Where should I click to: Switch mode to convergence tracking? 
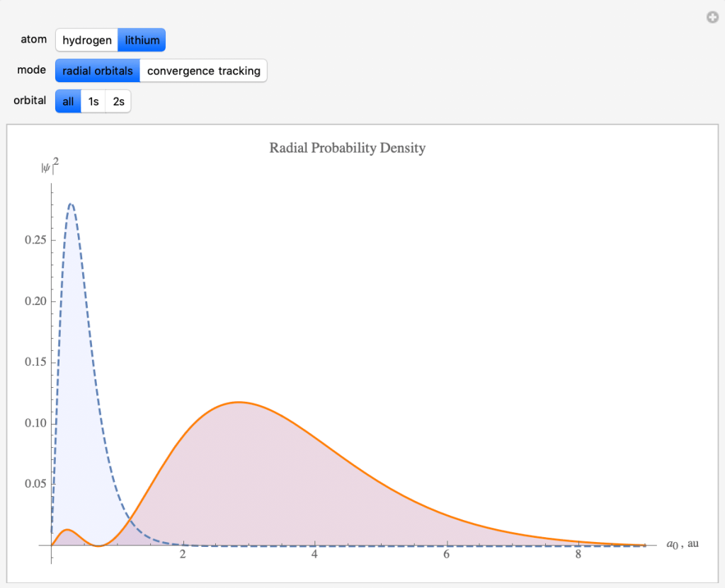coord(203,71)
